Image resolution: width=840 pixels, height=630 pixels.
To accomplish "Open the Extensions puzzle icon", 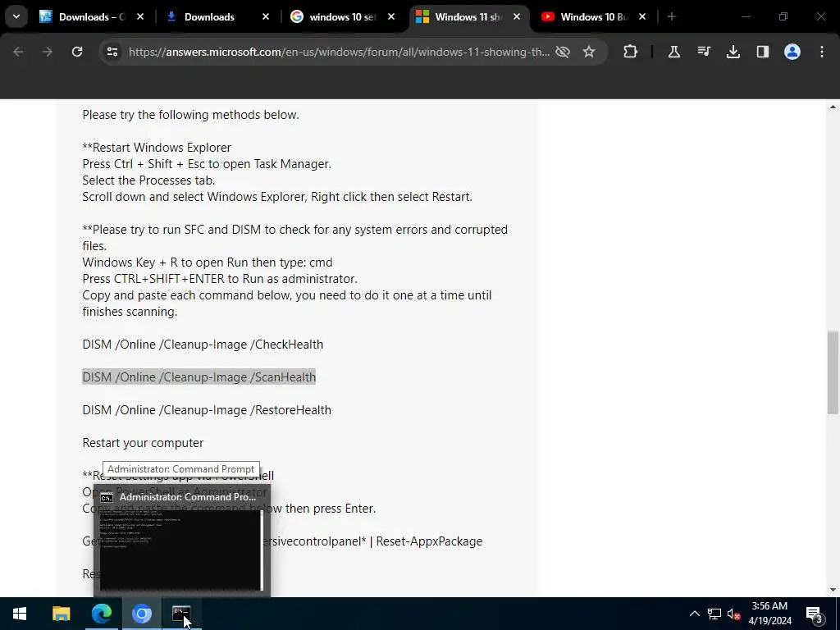I will pyautogui.click(x=631, y=52).
